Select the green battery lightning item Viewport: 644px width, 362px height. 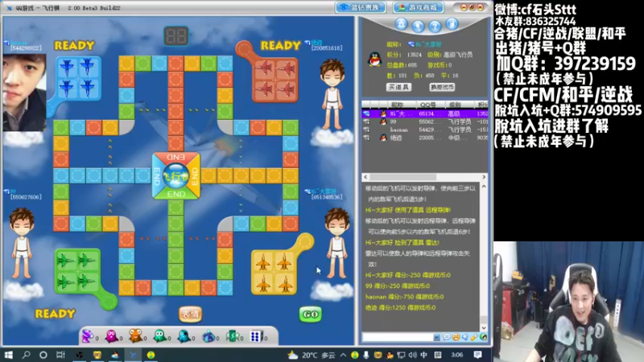tap(233, 336)
